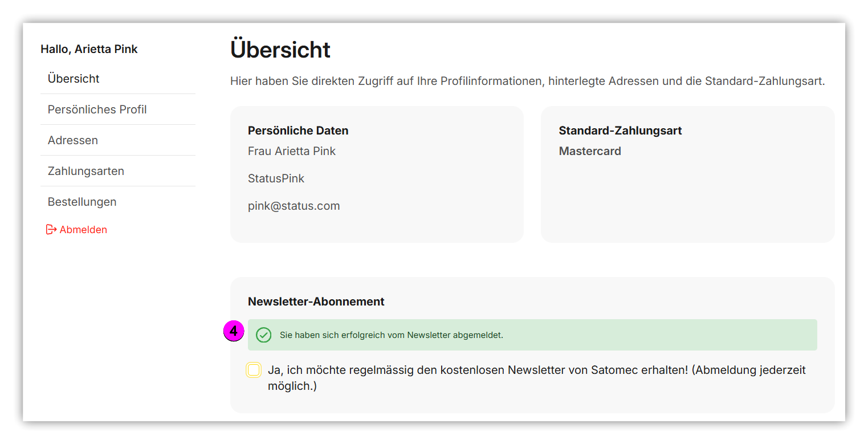Click the Newsletter-Abonnement heading
Image resolution: width=868 pixels, height=444 pixels.
[x=316, y=302]
